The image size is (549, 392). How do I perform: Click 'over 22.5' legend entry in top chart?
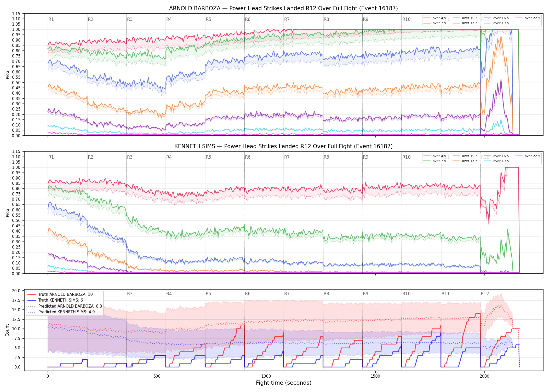[528, 18]
